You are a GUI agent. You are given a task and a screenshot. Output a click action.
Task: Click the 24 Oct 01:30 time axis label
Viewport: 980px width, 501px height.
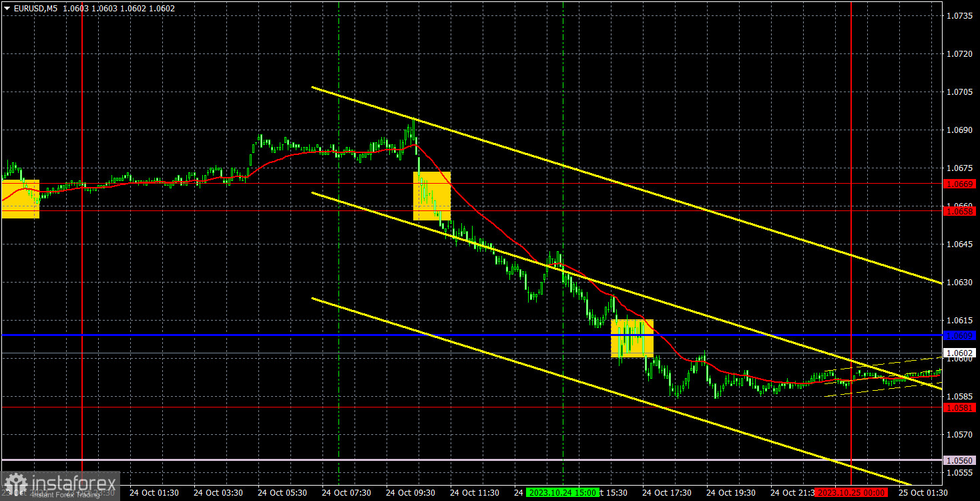point(154,492)
